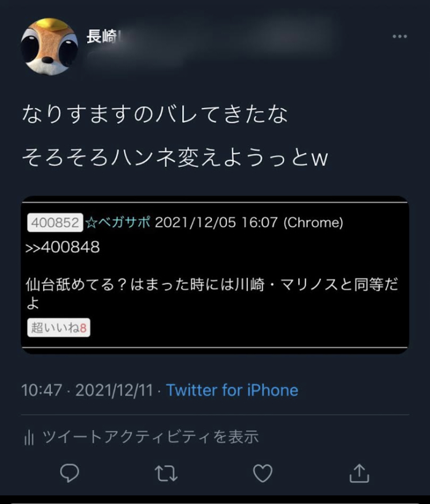430x504 pixels.
Task: Click the 10:47 timestamp
Action: pyautogui.click(x=41, y=390)
